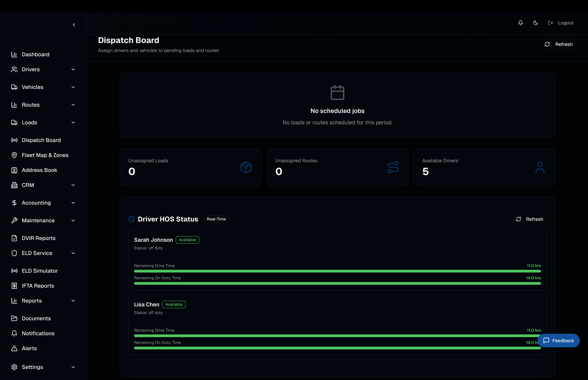Click the calendar icon above No scheduled jobs
The width and height of the screenshot is (588, 380).
pos(337,93)
